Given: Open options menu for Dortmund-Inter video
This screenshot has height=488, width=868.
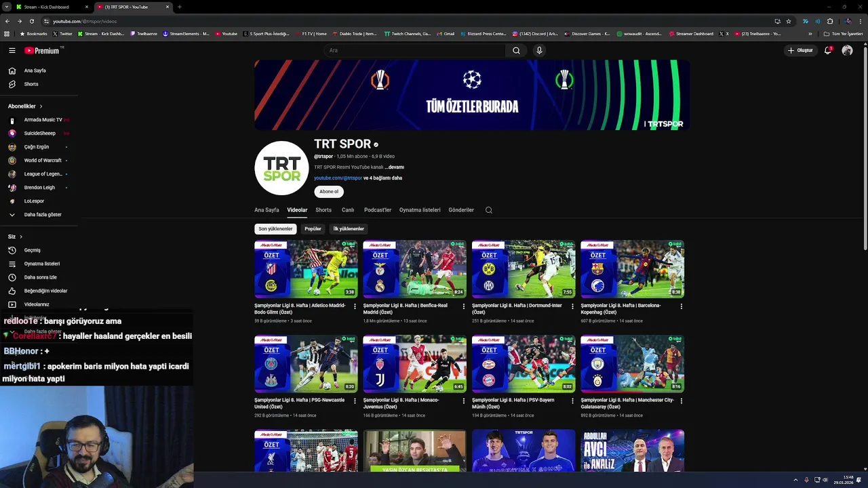Looking at the screenshot, I should click(x=572, y=306).
